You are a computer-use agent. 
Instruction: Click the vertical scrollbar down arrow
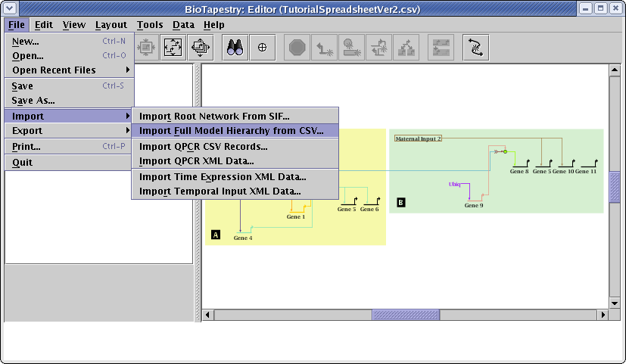(x=615, y=302)
